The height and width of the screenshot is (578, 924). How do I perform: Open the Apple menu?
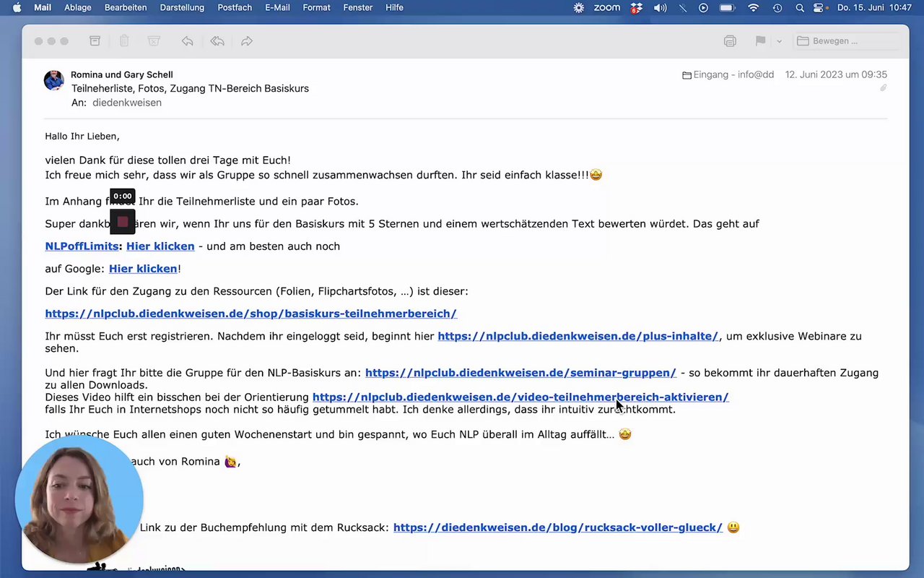click(17, 8)
